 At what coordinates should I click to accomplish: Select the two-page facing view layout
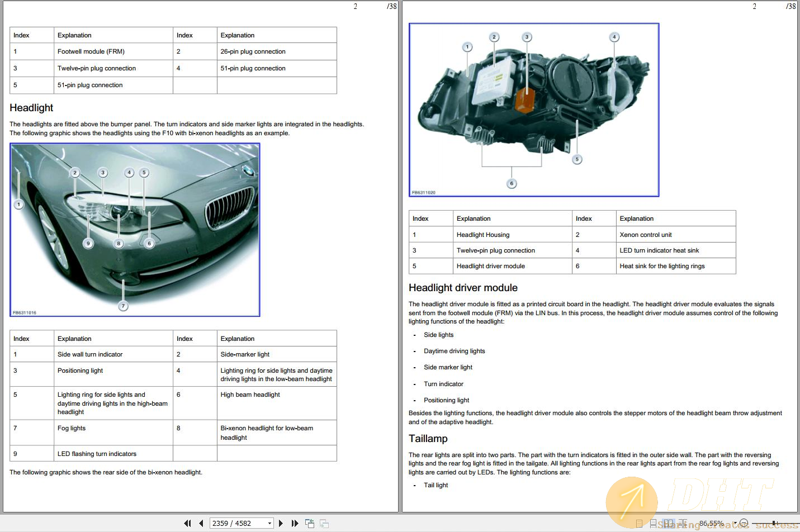click(668, 524)
